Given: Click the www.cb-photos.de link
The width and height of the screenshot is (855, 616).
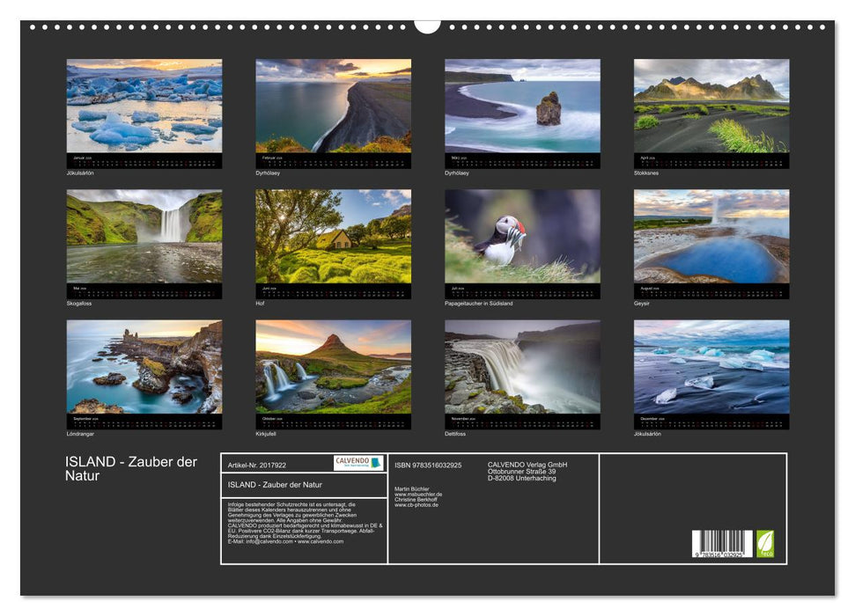Looking at the screenshot, I should 416,503.
